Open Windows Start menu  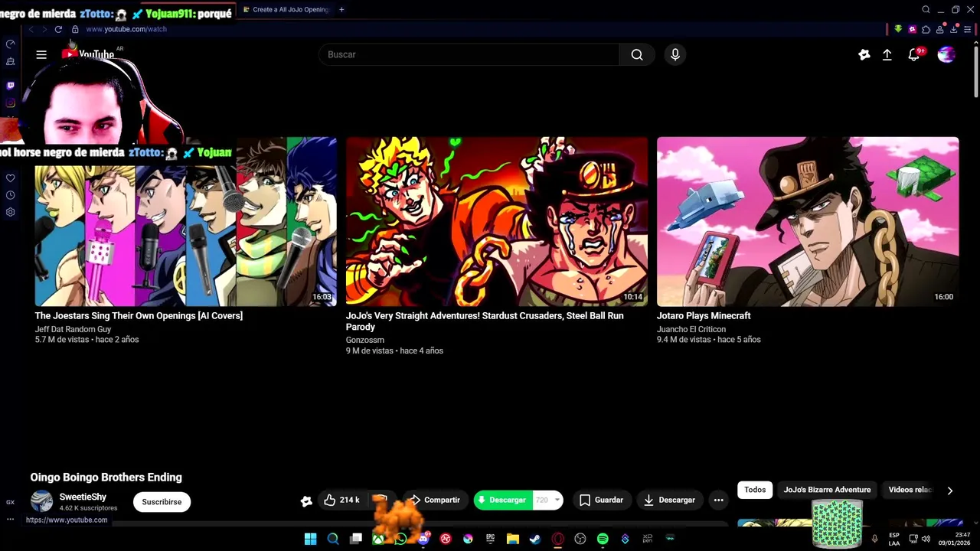(x=310, y=539)
